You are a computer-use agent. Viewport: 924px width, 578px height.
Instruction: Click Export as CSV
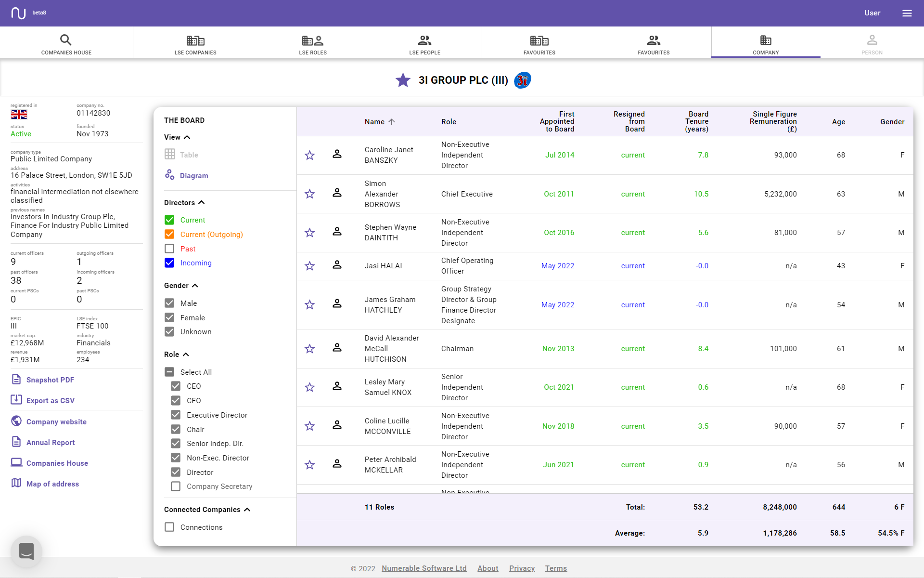point(43,400)
